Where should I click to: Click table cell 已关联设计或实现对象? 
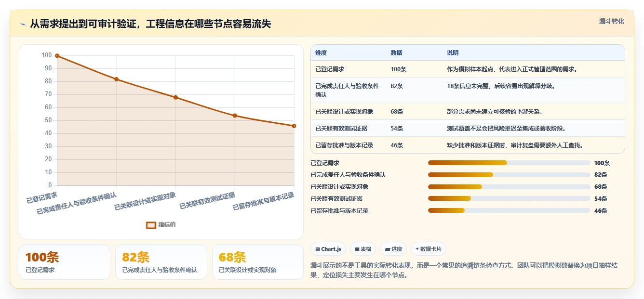[x=344, y=112]
